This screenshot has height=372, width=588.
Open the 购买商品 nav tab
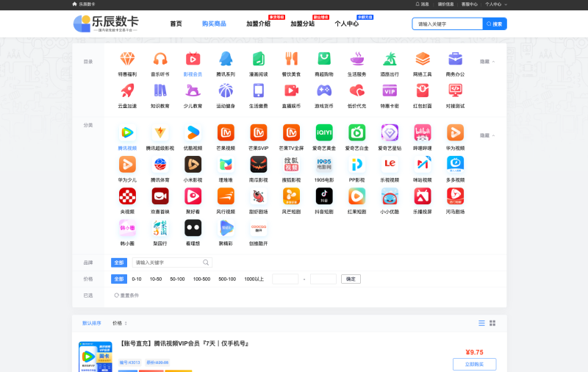pos(214,24)
